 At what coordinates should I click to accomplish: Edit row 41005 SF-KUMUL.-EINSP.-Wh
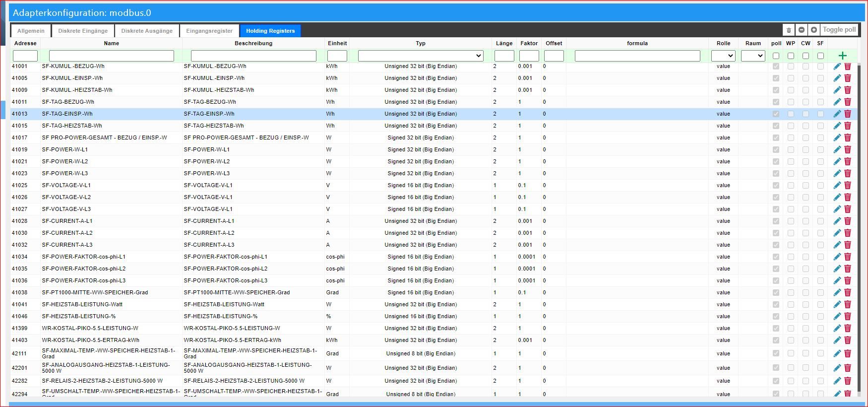click(x=837, y=78)
